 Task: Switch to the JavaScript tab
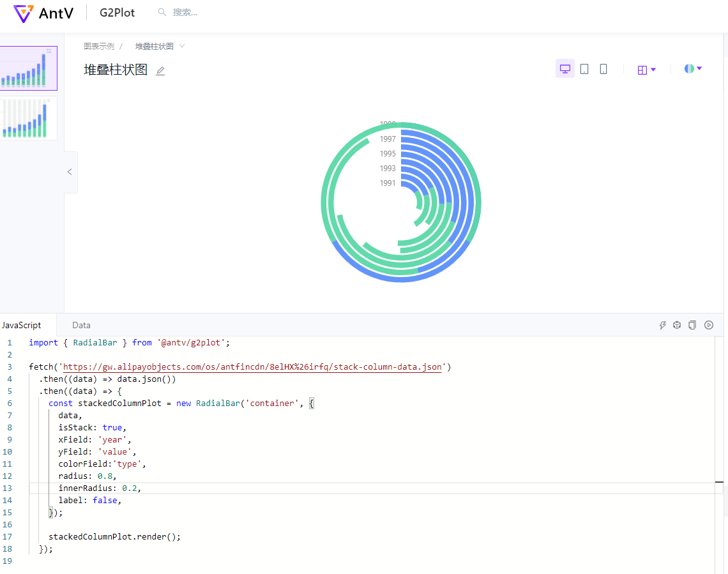point(21,325)
